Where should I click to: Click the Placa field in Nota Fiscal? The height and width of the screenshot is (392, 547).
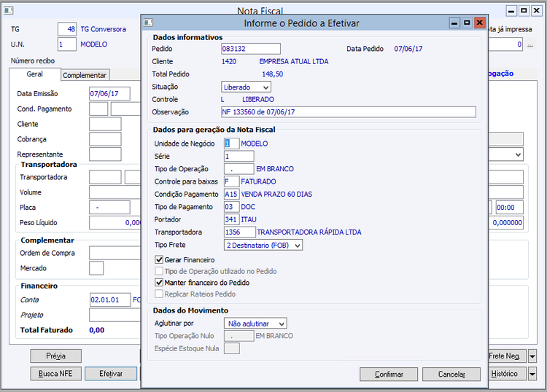(x=109, y=208)
